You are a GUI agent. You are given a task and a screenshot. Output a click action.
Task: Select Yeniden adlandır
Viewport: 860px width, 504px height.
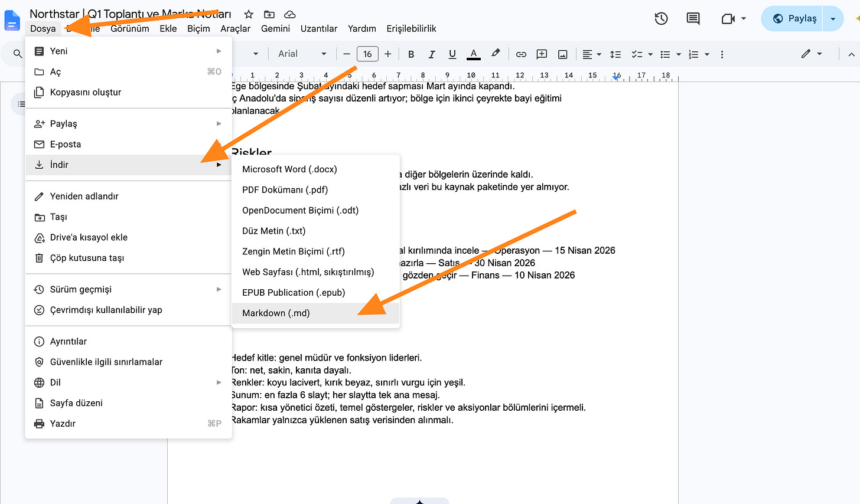[129, 197]
